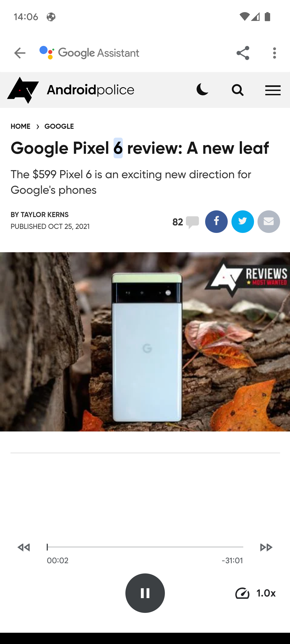Image resolution: width=290 pixels, height=644 pixels.
Task: View the 82 comments
Action: (186, 222)
